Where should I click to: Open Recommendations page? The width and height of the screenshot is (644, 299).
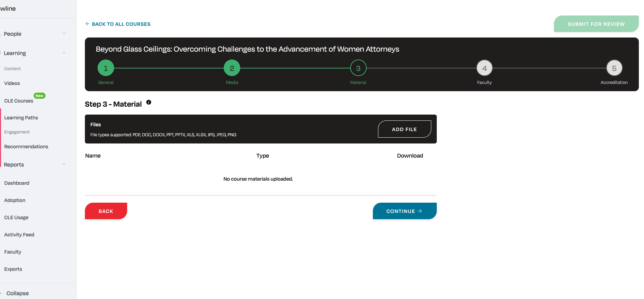click(x=26, y=147)
